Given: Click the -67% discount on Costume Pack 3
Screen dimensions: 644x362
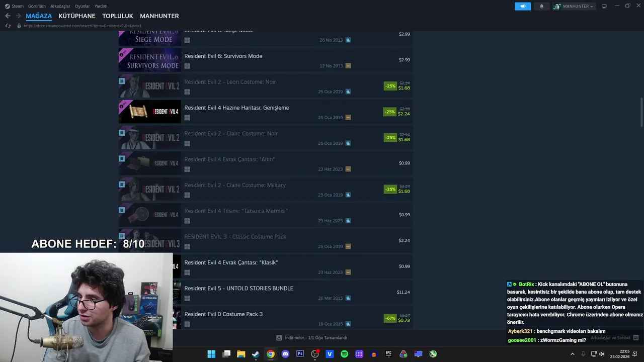Looking at the screenshot, I should pos(390,318).
